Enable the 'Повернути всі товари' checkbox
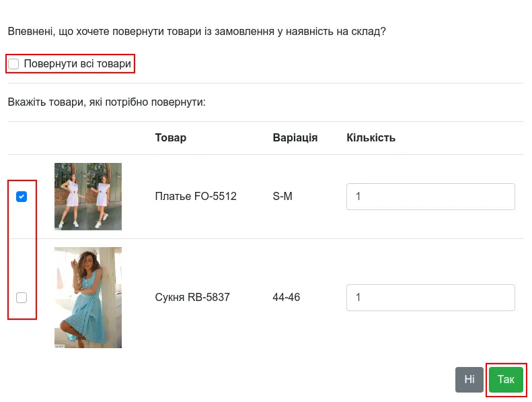 point(13,63)
